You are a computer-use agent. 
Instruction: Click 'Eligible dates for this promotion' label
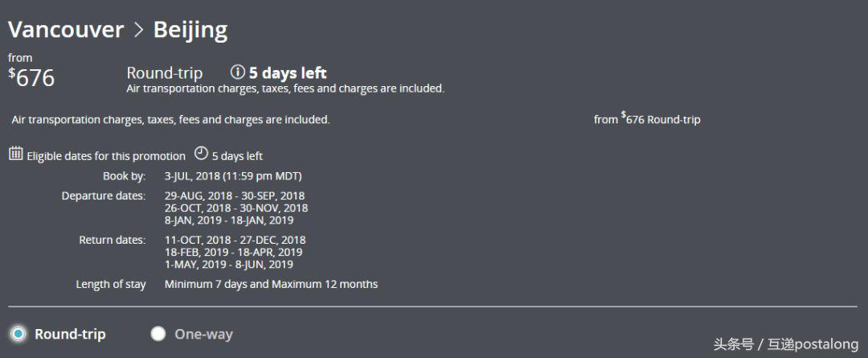click(x=106, y=156)
